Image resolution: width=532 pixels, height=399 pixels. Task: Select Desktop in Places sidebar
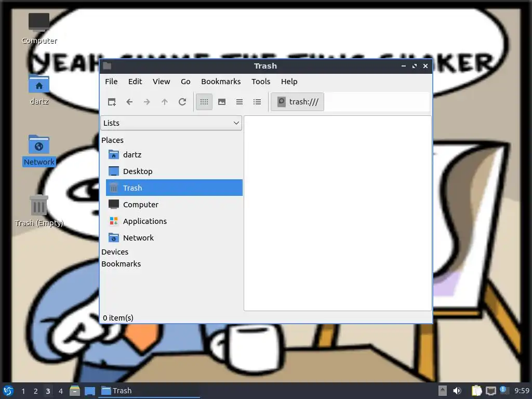tap(174, 171)
